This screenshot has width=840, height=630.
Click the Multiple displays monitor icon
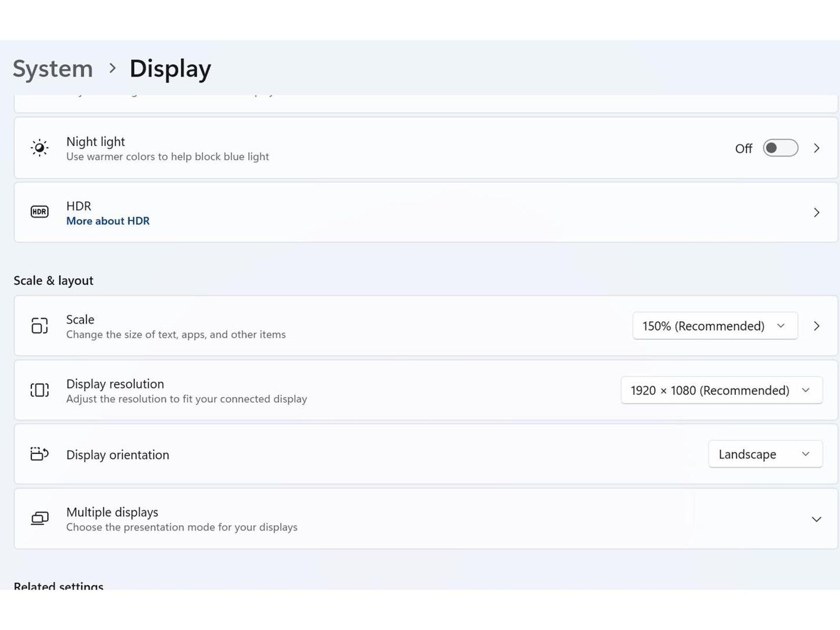click(x=40, y=518)
